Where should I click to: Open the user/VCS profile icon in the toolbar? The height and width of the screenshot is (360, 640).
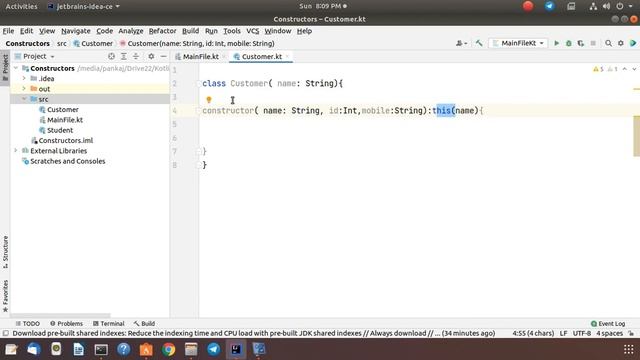[461, 43]
